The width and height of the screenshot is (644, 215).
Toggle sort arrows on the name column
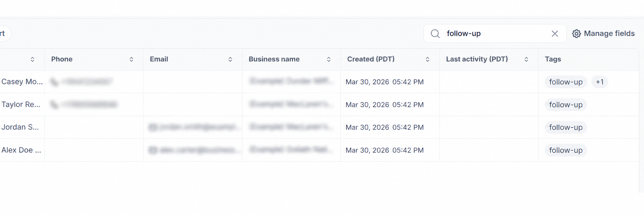click(33, 59)
